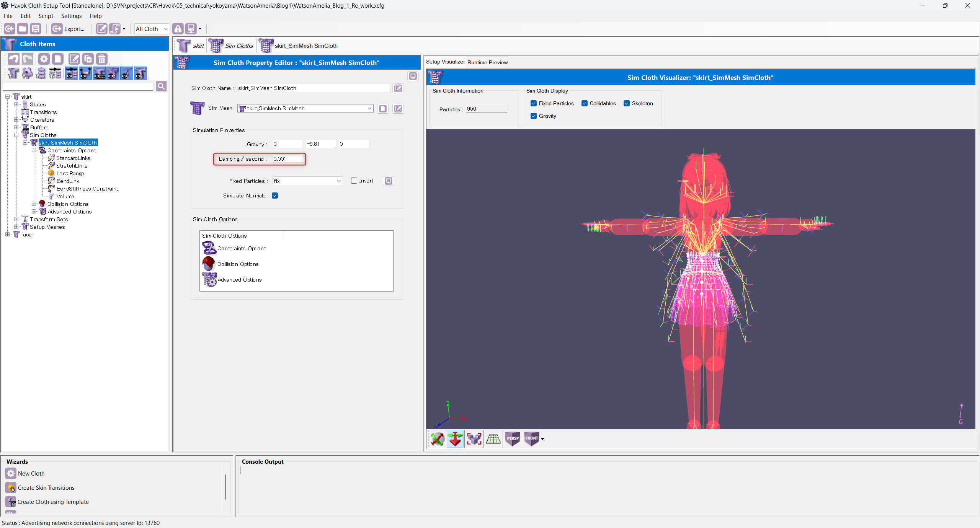The width and height of the screenshot is (980, 528).
Task: Select the Setup Visualizer tab
Action: click(446, 62)
